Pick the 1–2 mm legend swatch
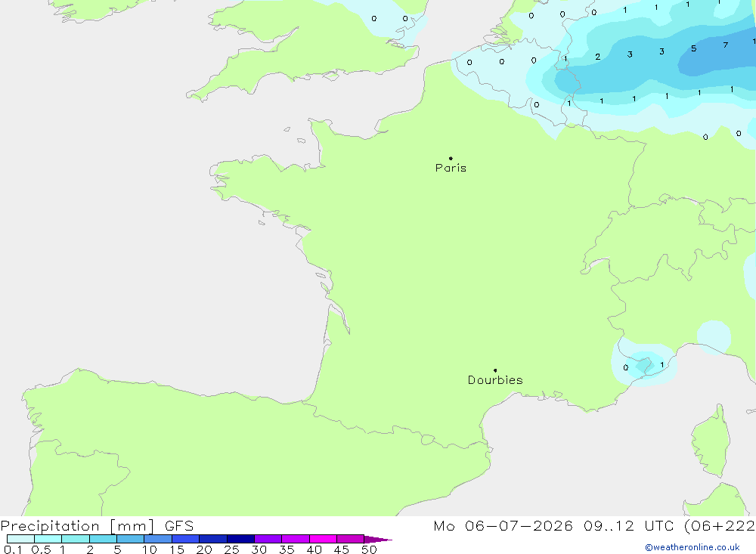Viewport: 756px width, 554px height. (76, 539)
